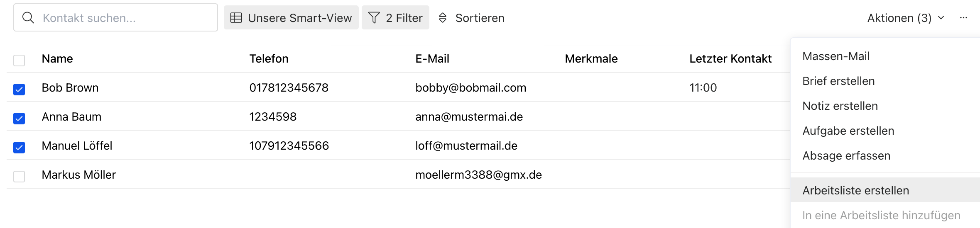Viewport: 980px width, 228px height.
Task: Deselect the Anna Baum checkbox
Action: pos(19,118)
